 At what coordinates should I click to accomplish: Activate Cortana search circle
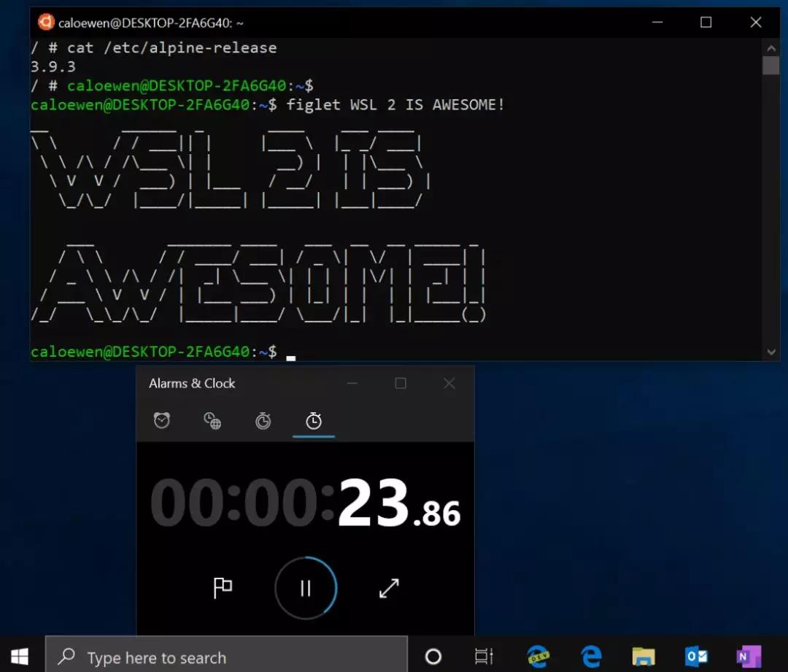pyautogui.click(x=433, y=656)
